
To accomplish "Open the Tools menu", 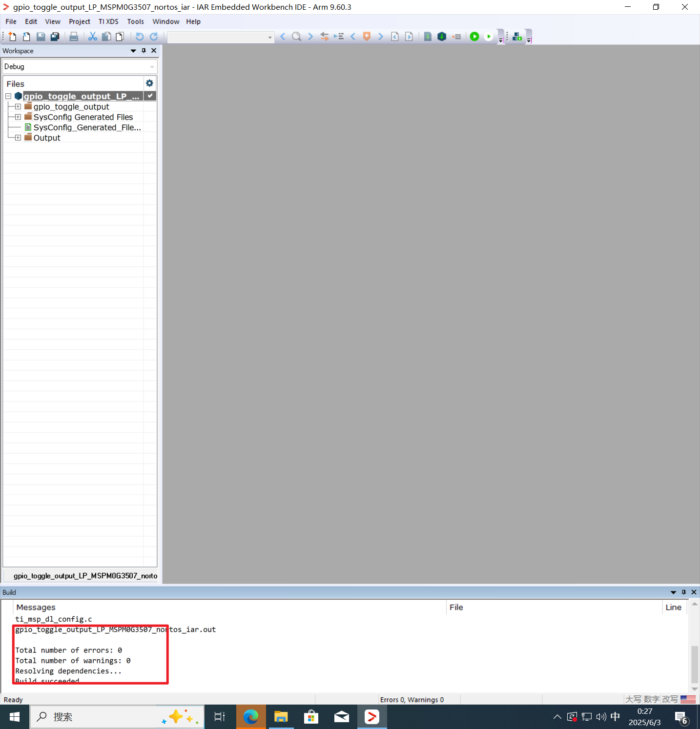I will pyautogui.click(x=135, y=21).
